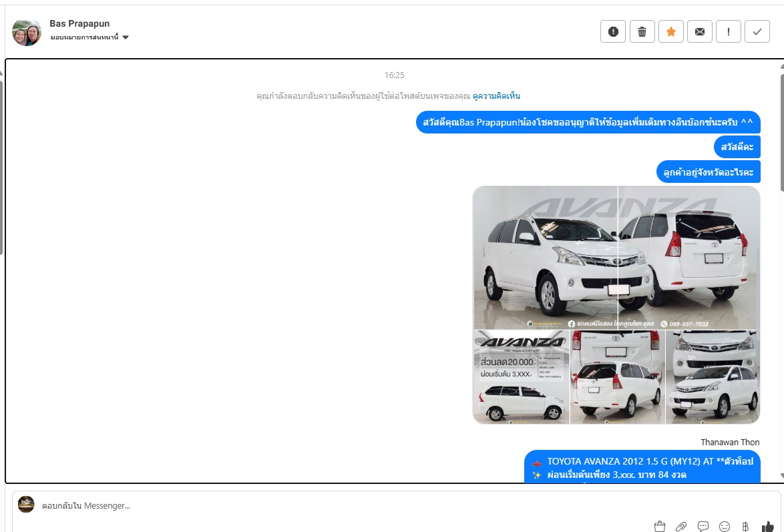Viewport: 784px width, 532px height.
Task: Open saved replies speech bubble icon
Action: [x=703, y=526]
